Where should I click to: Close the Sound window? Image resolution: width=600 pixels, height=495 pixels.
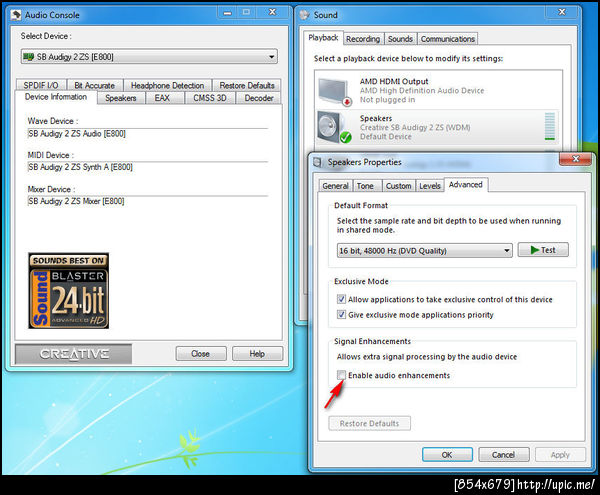pos(562,12)
